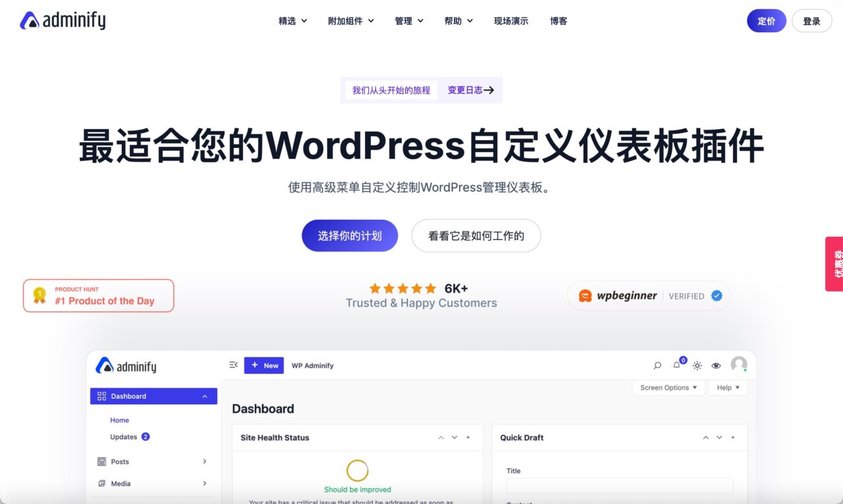Move Quick Draft widget up
Screen dimensions: 843x504
coord(706,438)
